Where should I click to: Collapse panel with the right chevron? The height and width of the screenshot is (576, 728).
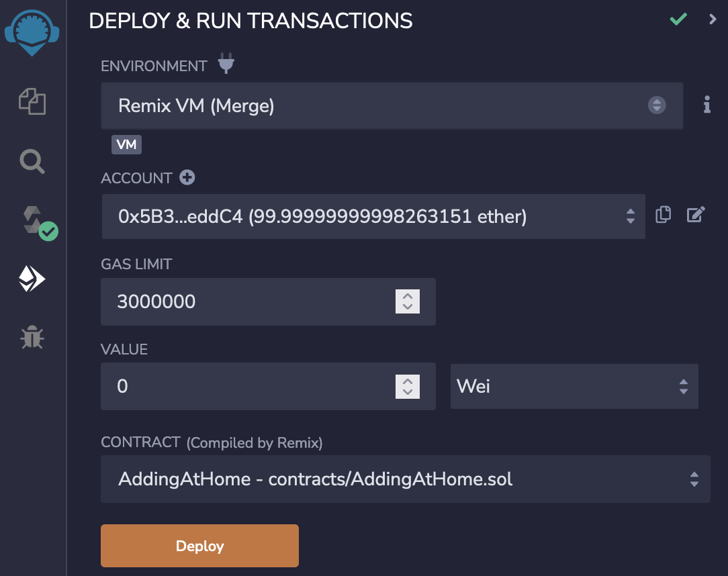[713, 19]
